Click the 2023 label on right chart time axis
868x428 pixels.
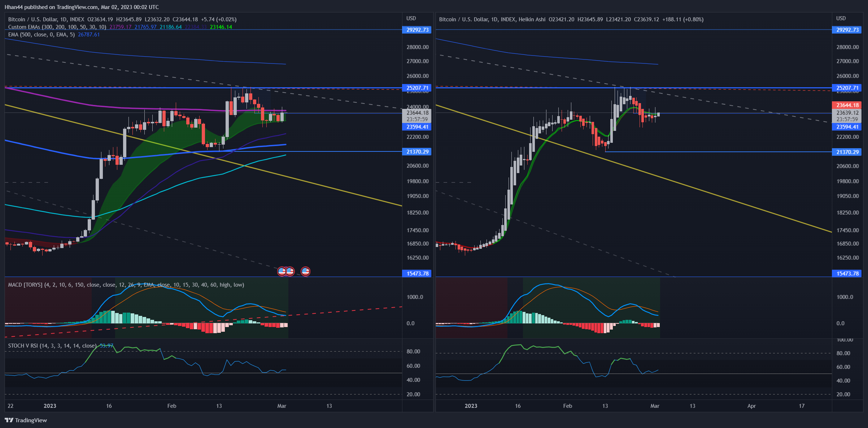pyautogui.click(x=471, y=406)
